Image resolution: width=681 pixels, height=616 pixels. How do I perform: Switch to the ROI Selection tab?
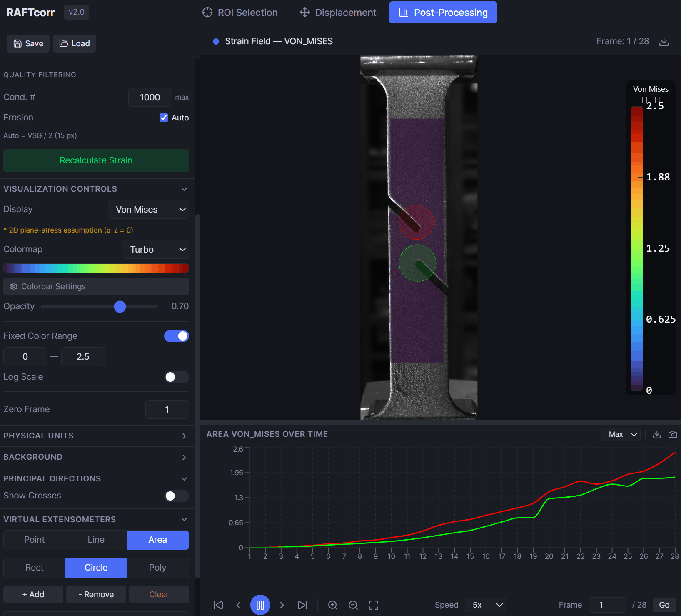(x=240, y=13)
